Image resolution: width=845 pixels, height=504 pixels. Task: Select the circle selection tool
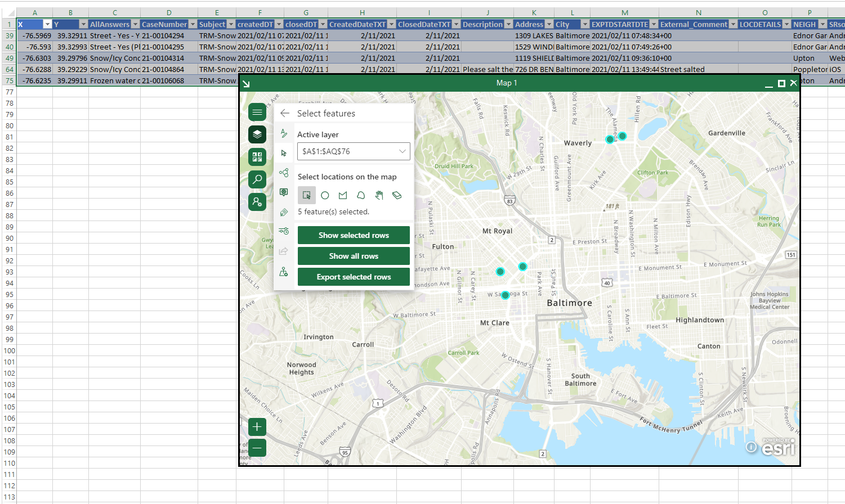coord(325,195)
